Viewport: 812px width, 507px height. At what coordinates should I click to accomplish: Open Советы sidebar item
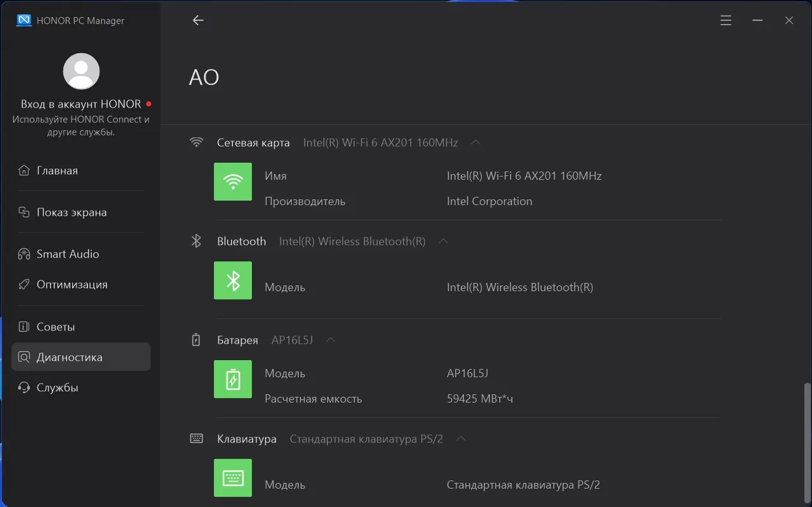(x=56, y=327)
